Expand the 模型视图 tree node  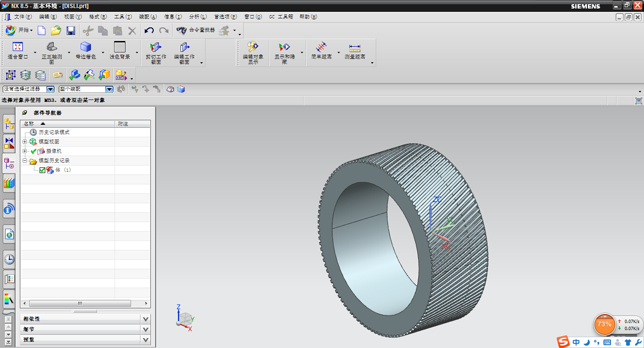pos(25,142)
